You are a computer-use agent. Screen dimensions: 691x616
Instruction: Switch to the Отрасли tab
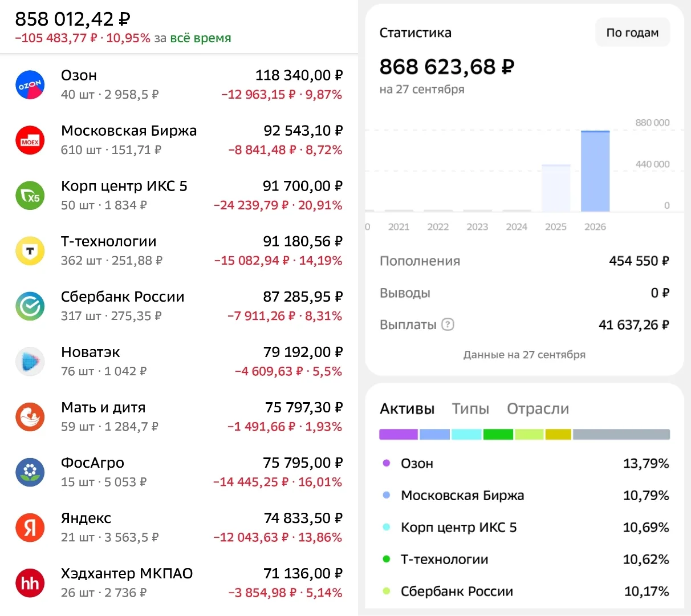[538, 409]
